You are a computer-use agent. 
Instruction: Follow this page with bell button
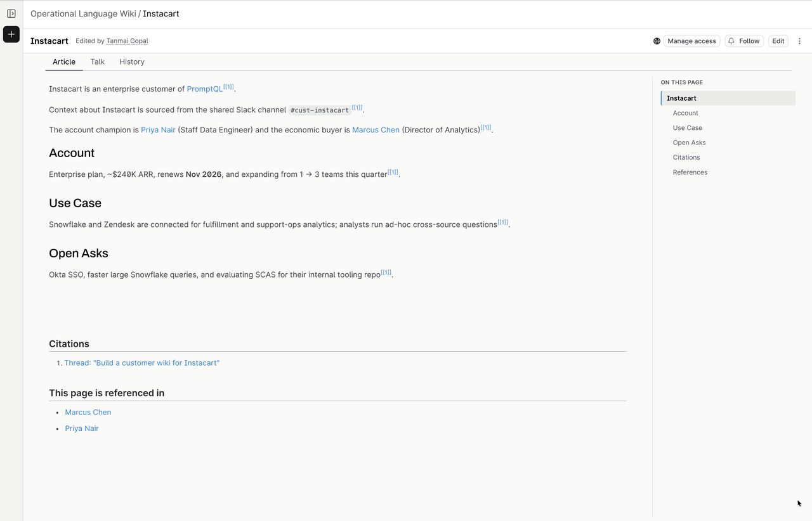(744, 41)
